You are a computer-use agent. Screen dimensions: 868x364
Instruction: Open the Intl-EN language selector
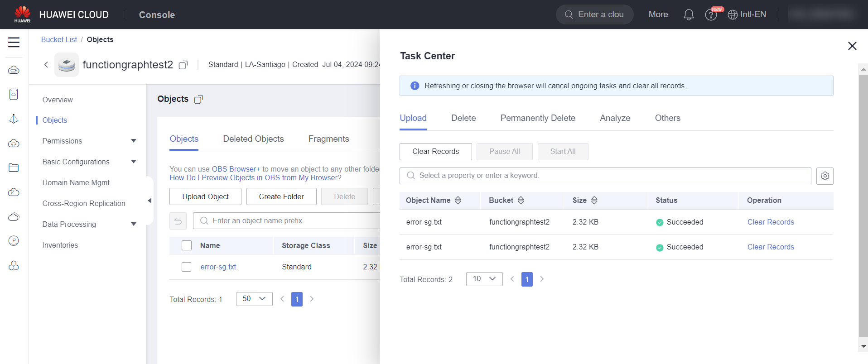click(747, 14)
